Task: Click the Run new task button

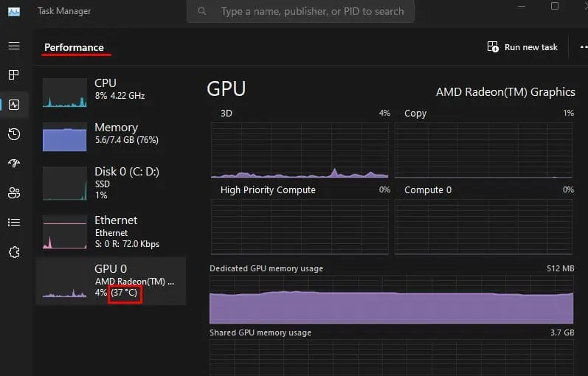Action: click(x=522, y=47)
